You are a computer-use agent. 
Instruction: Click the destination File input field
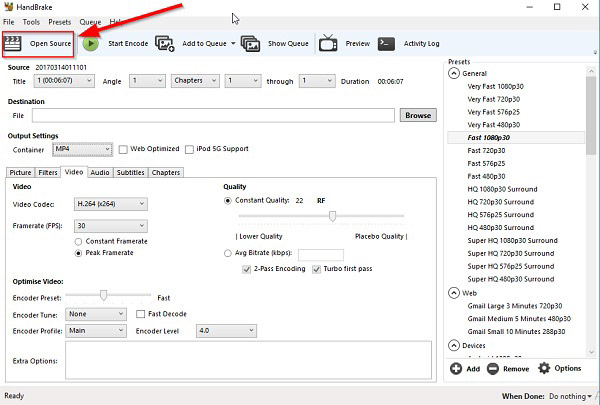[213, 115]
